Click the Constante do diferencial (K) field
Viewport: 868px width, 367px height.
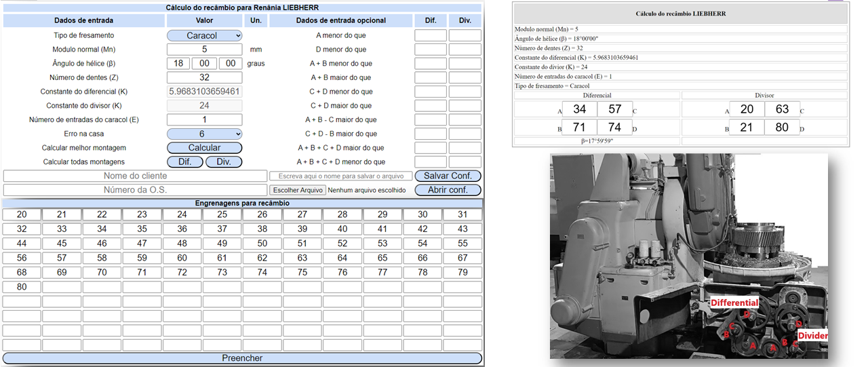coord(204,92)
